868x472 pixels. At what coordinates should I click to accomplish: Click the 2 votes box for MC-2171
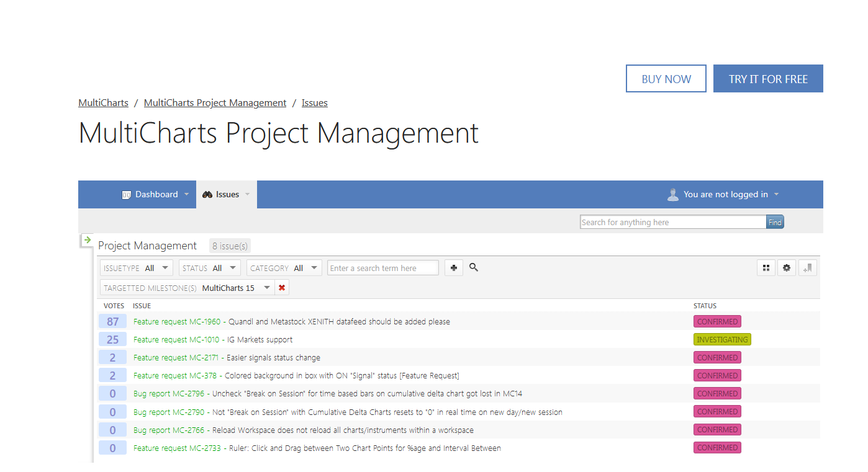coord(112,358)
